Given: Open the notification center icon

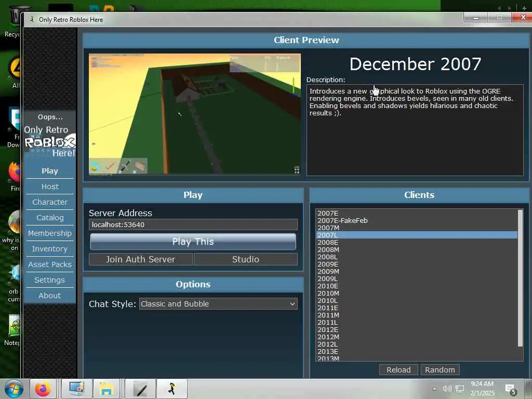Looking at the screenshot, I should [x=510, y=390].
